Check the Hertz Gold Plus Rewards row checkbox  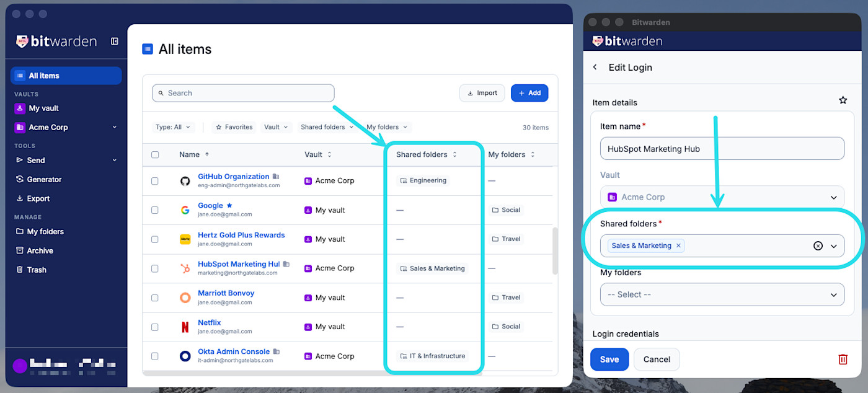click(x=155, y=239)
